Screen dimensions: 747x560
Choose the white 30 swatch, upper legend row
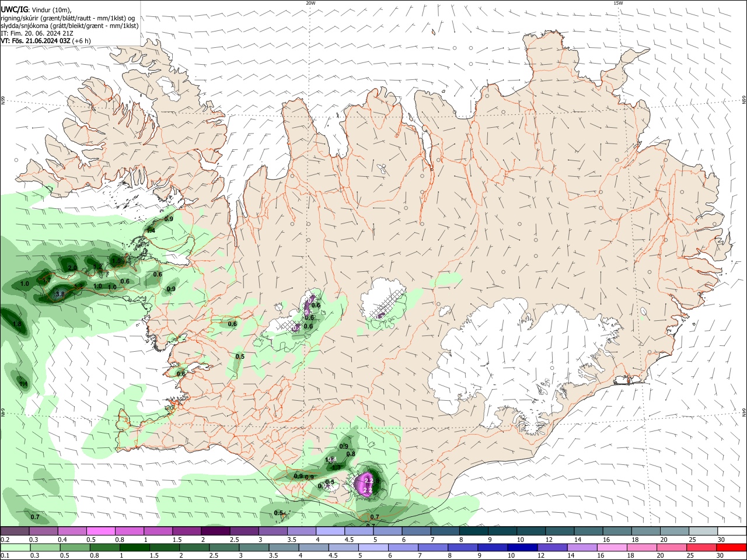pyautogui.click(x=731, y=531)
